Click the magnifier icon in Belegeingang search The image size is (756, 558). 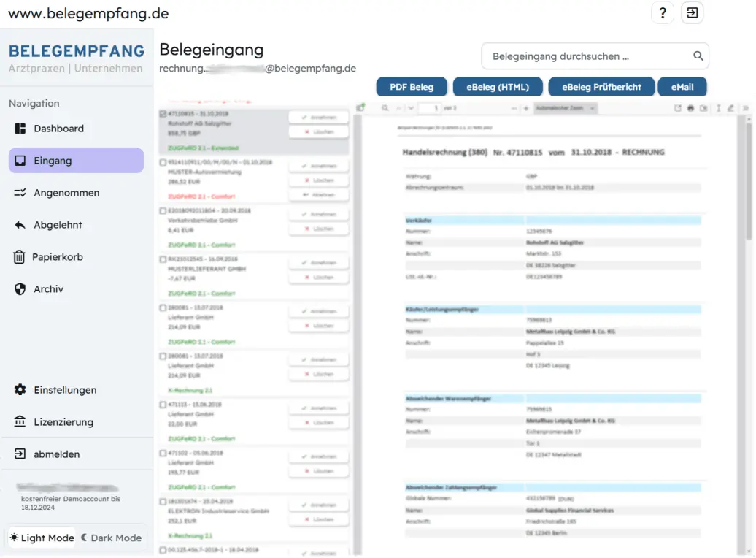[x=698, y=56]
